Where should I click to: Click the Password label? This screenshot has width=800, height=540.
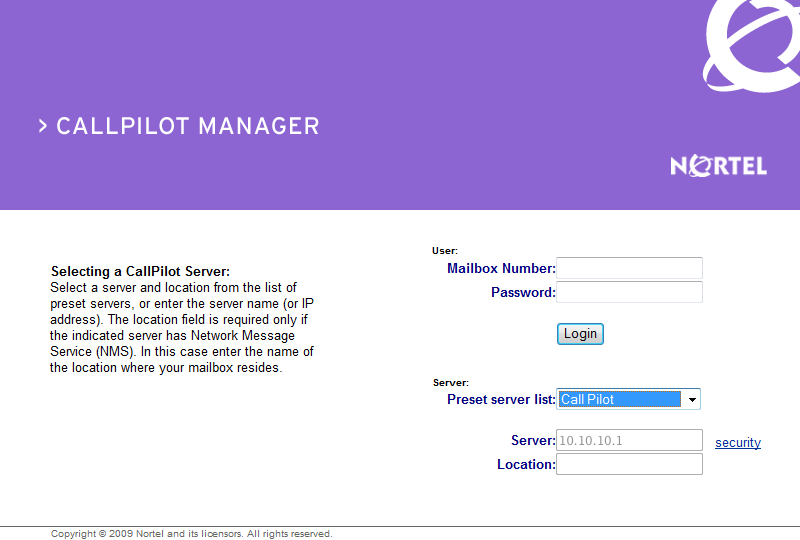click(523, 292)
